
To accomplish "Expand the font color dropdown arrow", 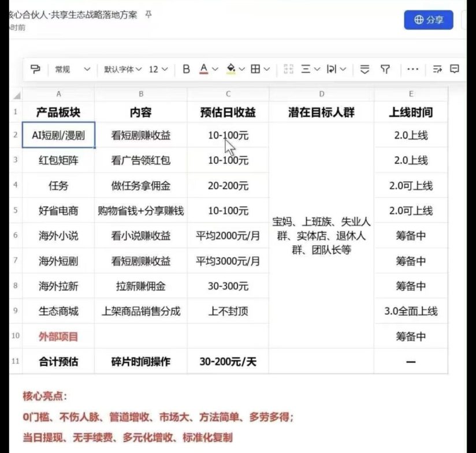I will point(215,69).
